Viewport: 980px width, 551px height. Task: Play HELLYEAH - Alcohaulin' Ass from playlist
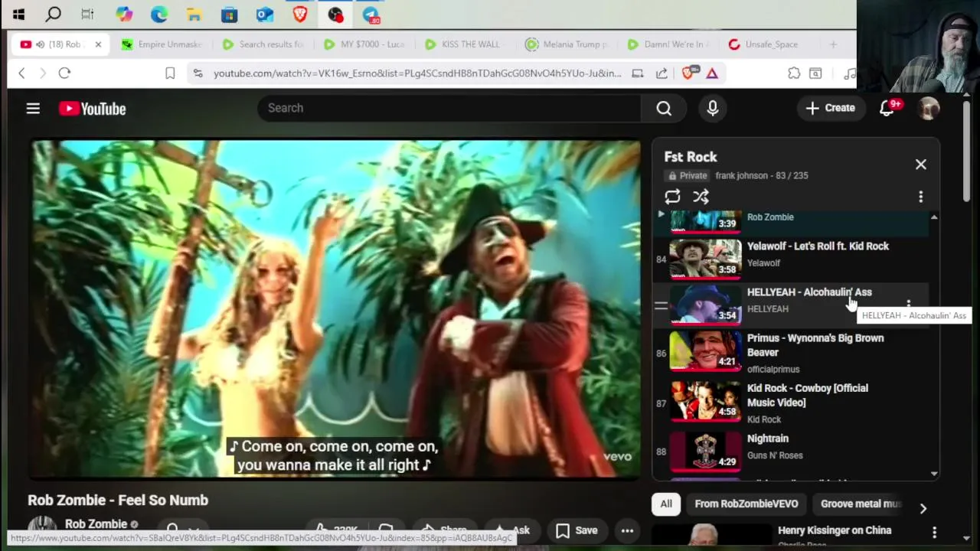(x=792, y=305)
